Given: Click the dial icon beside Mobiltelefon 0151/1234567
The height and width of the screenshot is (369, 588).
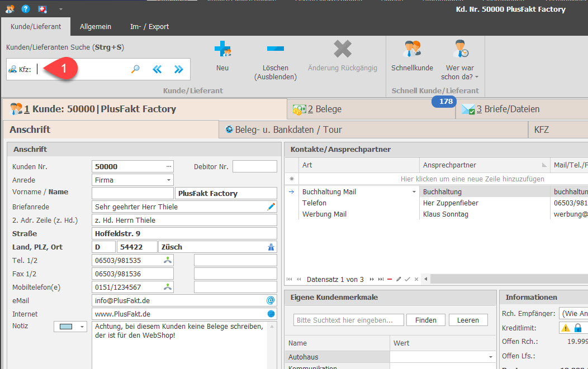Looking at the screenshot, I should click(168, 287).
